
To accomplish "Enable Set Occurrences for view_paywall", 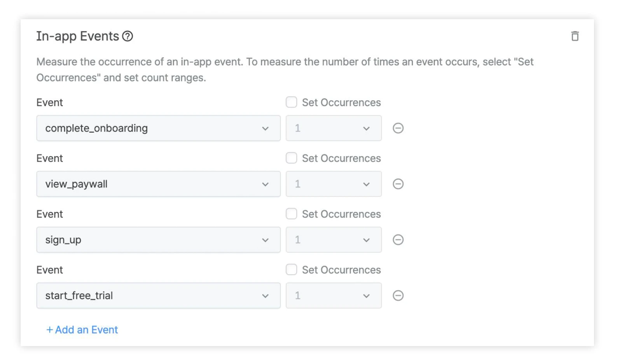I will (291, 158).
